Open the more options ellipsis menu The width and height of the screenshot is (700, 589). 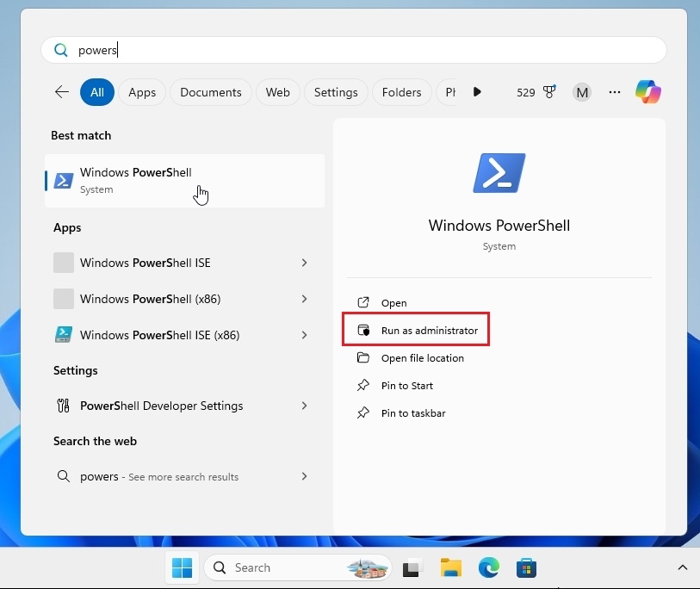click(x=614, y=92)
